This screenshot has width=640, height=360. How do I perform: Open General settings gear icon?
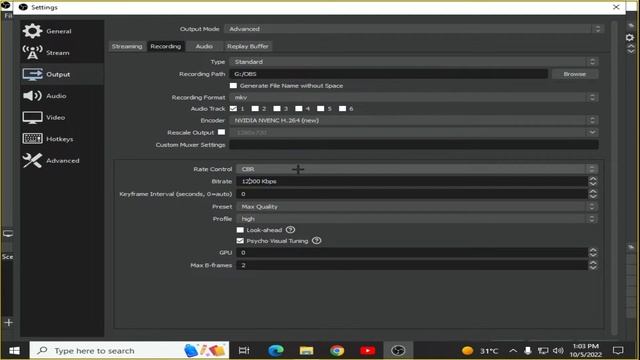[x=32, y=31]
